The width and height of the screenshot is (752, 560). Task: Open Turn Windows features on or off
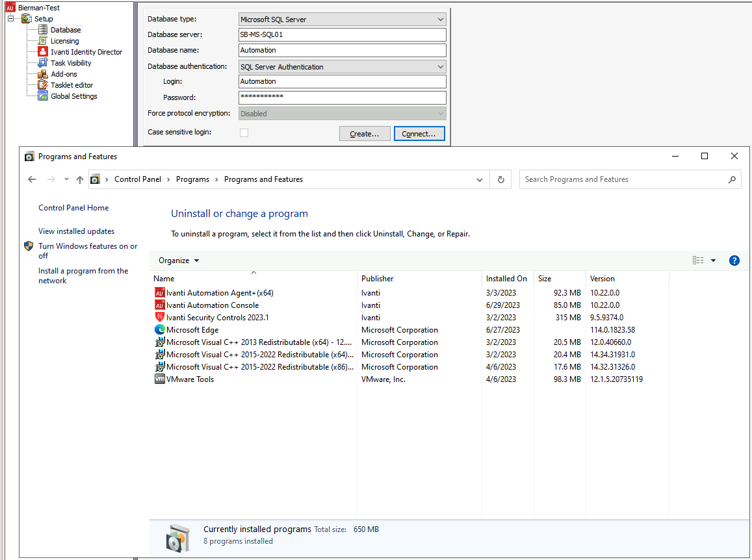pos(88,251)
